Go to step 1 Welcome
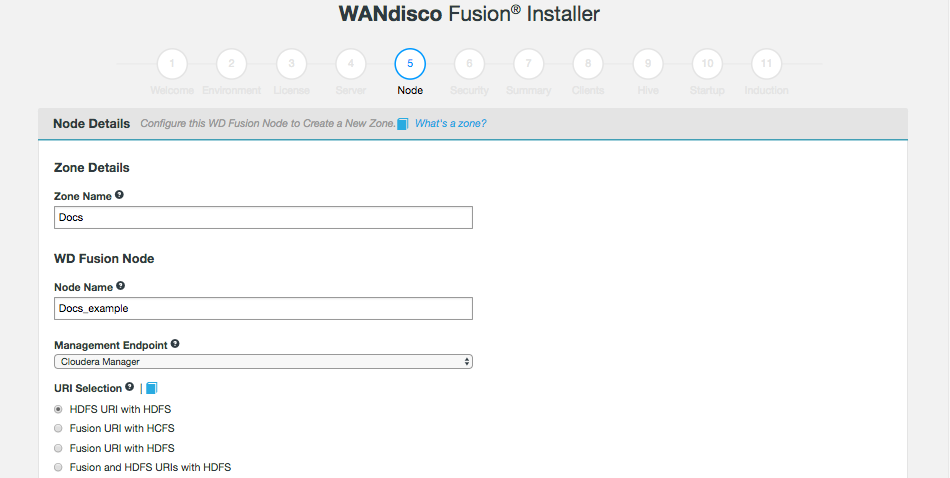The width and height of the screenshot is (950, 478). (x=172, y=64)
